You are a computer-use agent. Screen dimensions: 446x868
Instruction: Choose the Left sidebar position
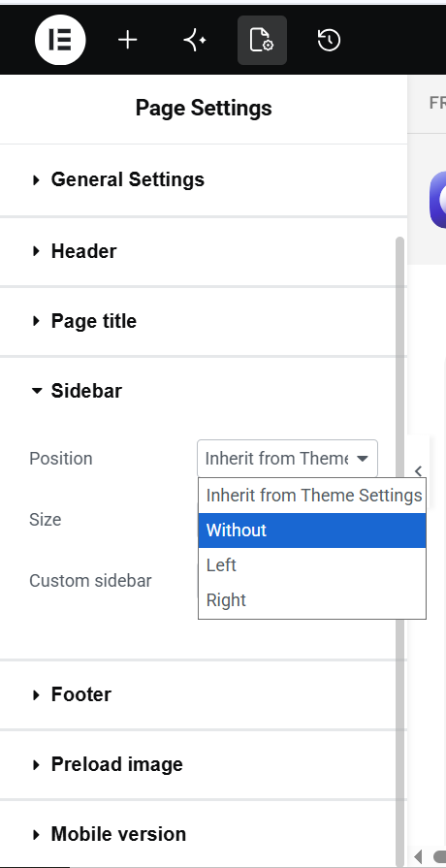point(312,565)
